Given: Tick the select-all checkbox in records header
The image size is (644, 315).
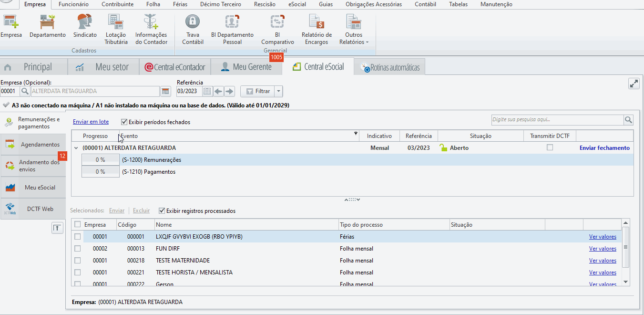Looking at the screenshot, I should pos(77,224).
